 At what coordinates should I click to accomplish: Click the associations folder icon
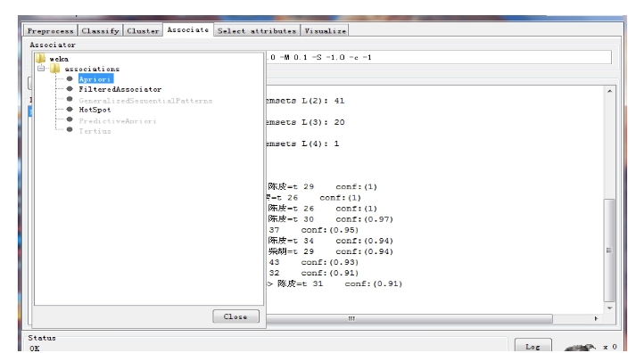point(55,69)
